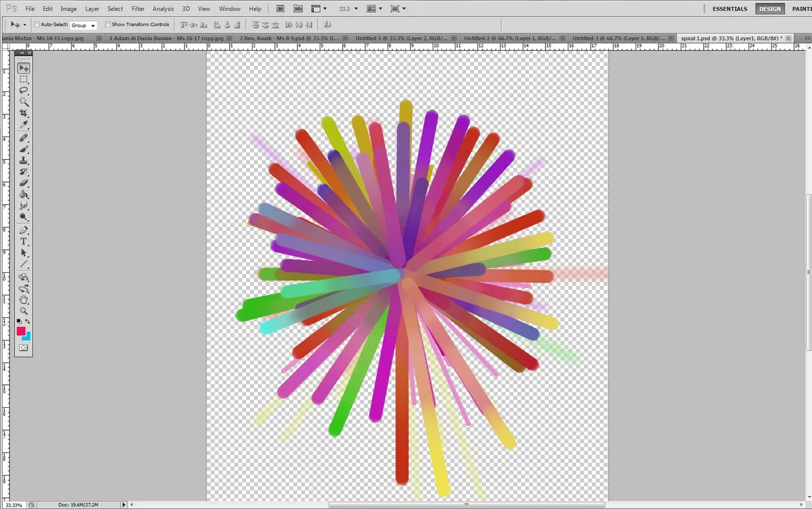Click the cyan background color swatch

pos(27,337)
